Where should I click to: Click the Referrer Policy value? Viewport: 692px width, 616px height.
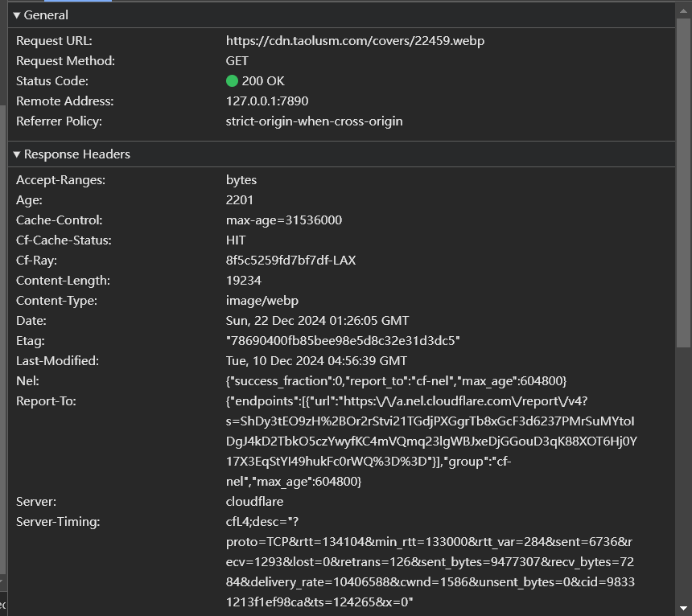click(314, 121)
